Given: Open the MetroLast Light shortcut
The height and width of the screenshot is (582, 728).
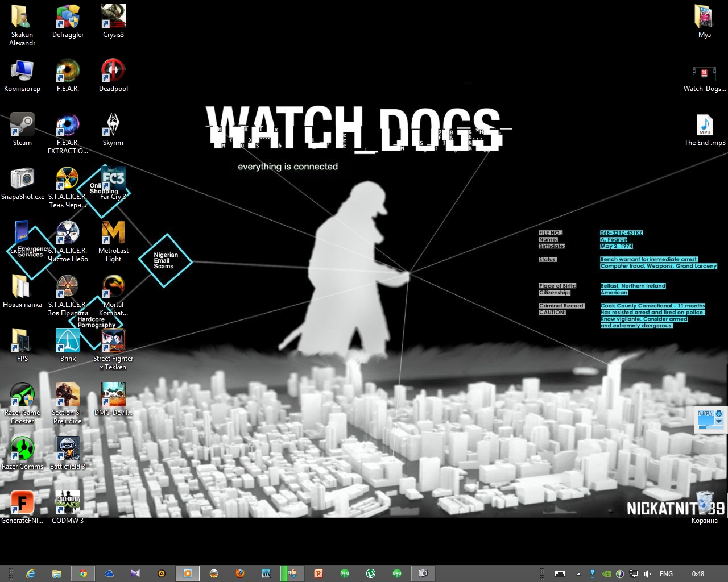Looking at the screenshot, I should point(113,242).
